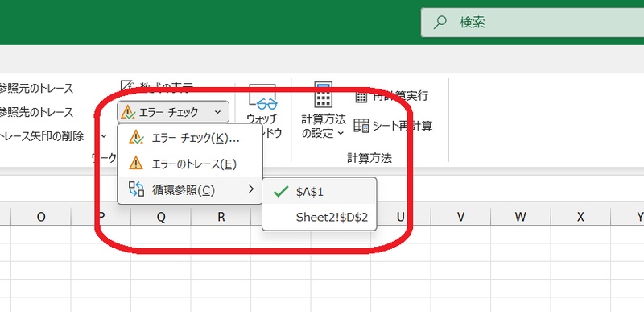
Task: Jump to circular reference $A$1
Action: (x=319, y=192)
